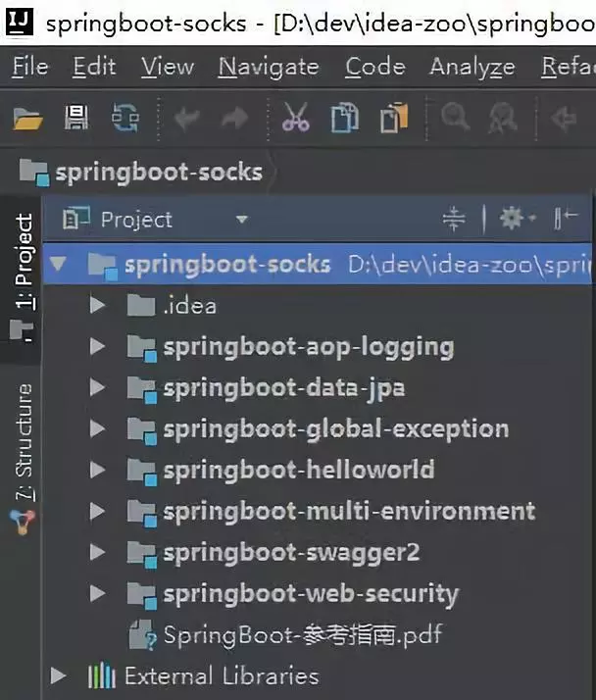The width and height of the screenshot is (596, 700).
Task: Click the Project view icon in panel header
Action: pyautogui.click(x=76, y=219)
